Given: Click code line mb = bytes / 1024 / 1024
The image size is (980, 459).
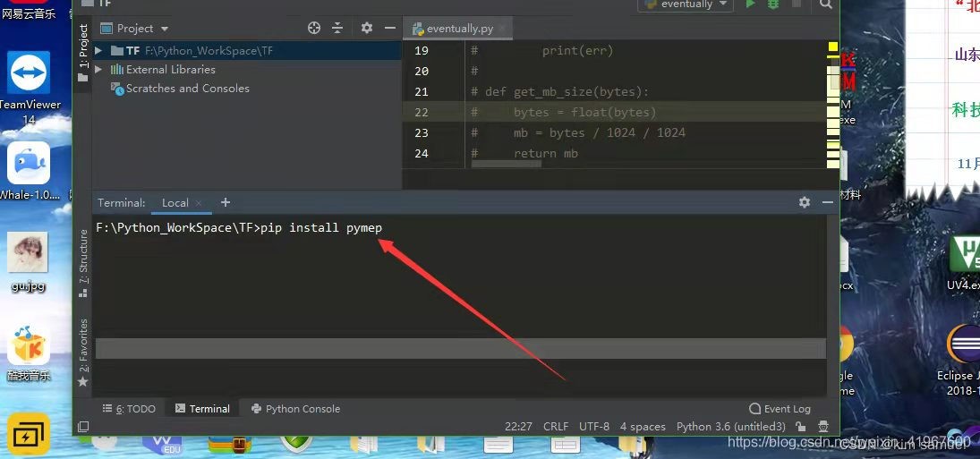Looking at the screenshot, I should point(578,133).
